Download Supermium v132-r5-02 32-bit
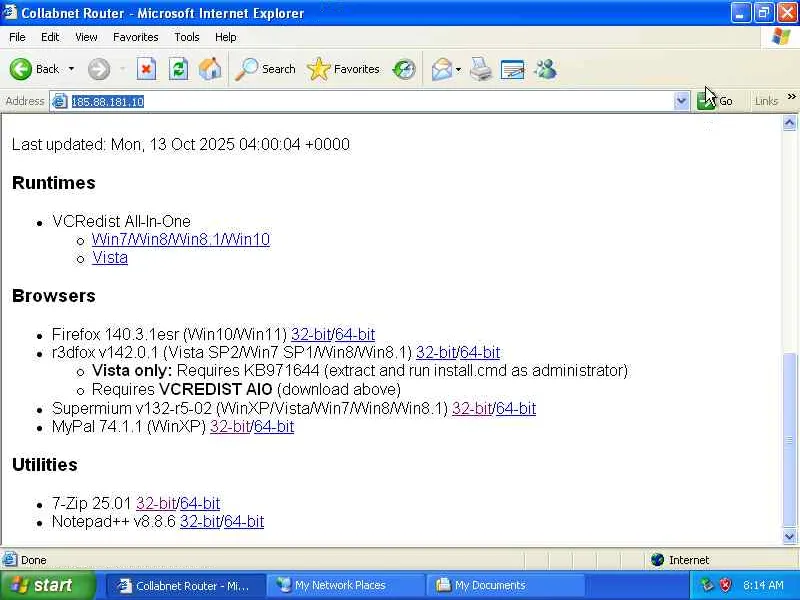This screenshot has width=800, height=600. point(472,409)
